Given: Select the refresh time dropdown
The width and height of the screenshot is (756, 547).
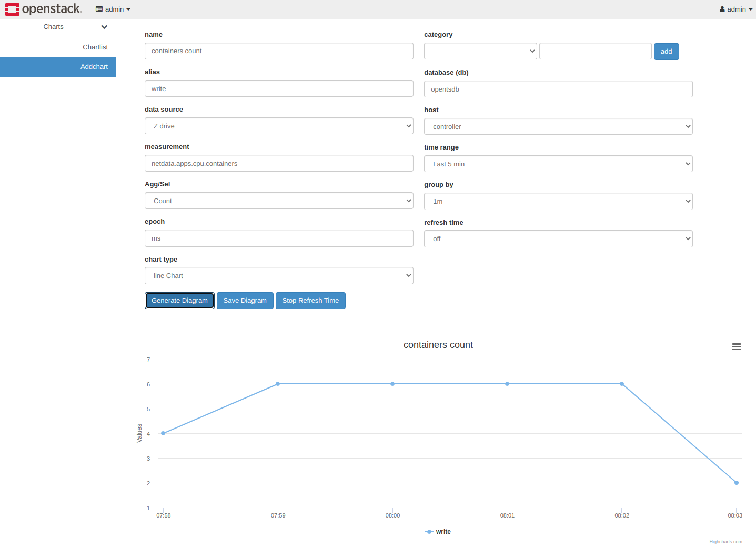Looking at the screenshot, I should point(558,239).
